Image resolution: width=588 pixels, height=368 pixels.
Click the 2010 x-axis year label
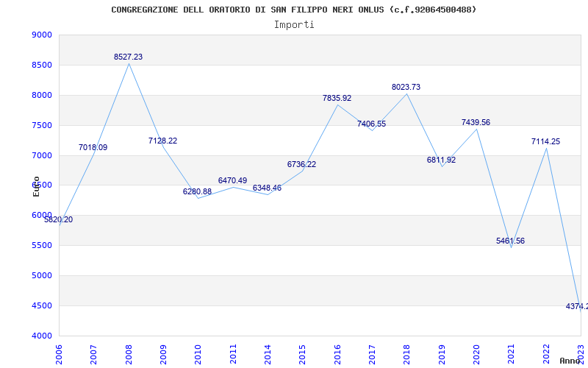(198, 355)
